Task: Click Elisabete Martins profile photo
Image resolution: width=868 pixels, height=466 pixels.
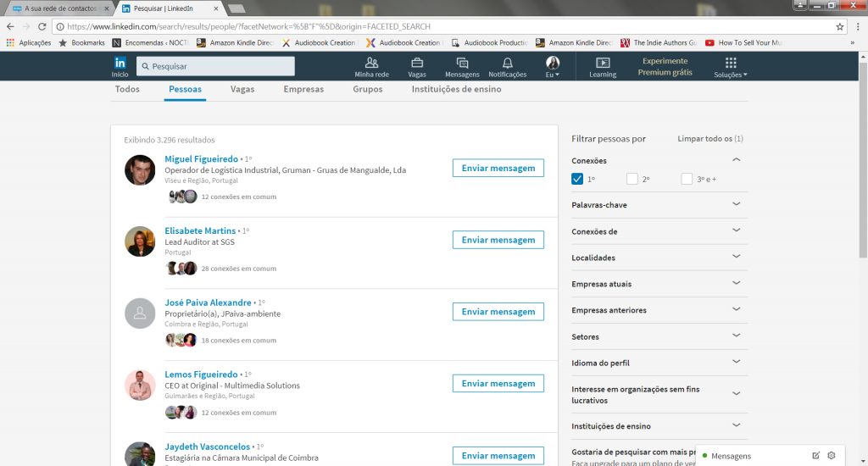Action: [140, 241]
